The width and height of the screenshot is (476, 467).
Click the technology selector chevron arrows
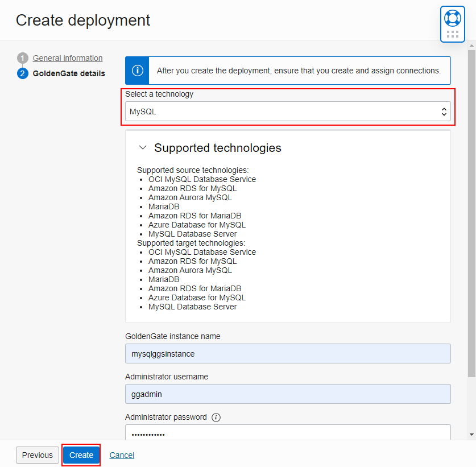[444, 111]
